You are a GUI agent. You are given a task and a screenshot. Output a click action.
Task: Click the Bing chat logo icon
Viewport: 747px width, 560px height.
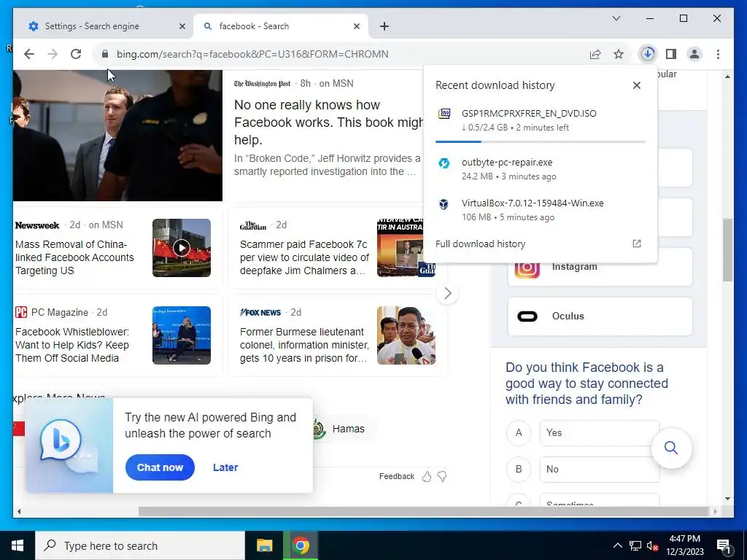pos(61,440)
